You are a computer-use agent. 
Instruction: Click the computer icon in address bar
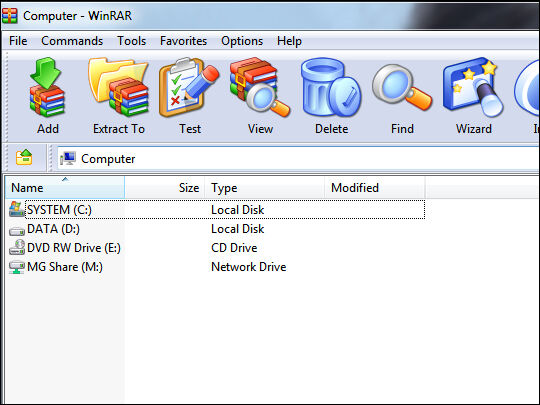pyautogui.click(x=68, y=158)
